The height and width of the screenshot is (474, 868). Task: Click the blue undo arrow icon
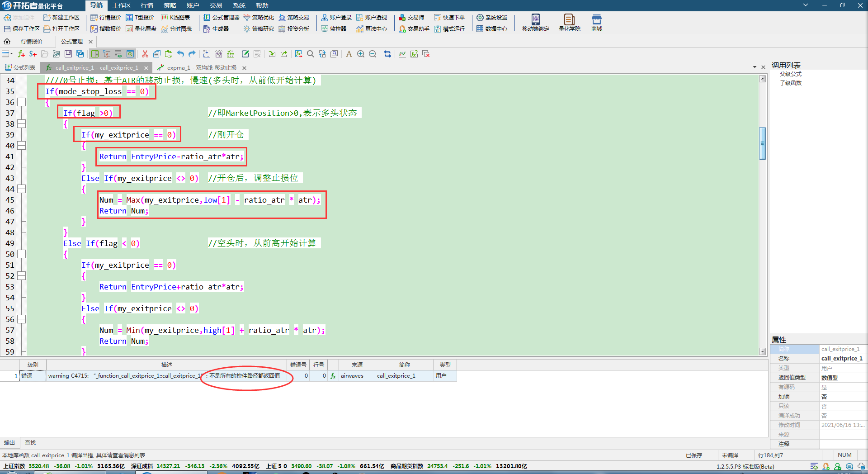180,54
